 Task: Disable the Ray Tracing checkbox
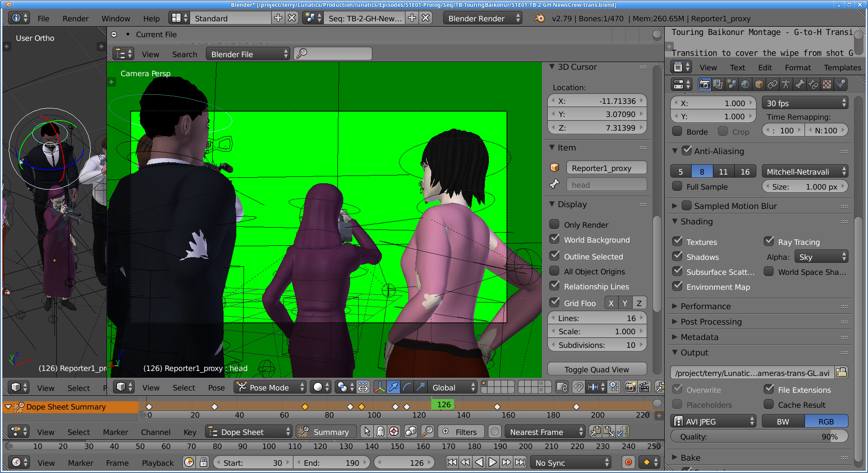(769, 242)
